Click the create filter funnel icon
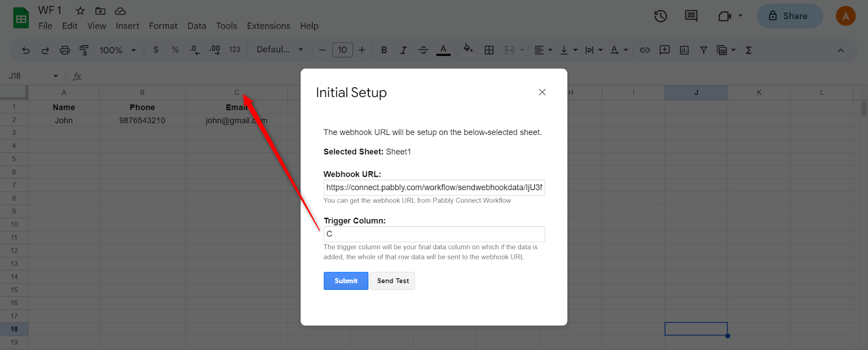 [x=704, y=50]
